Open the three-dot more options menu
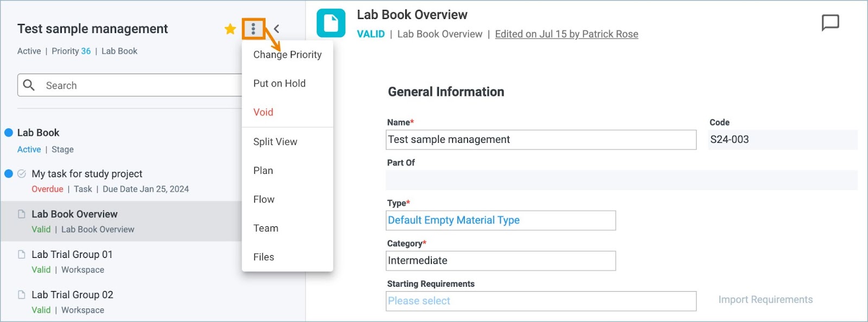The image size is (868, 322). (x=253, y=29)
